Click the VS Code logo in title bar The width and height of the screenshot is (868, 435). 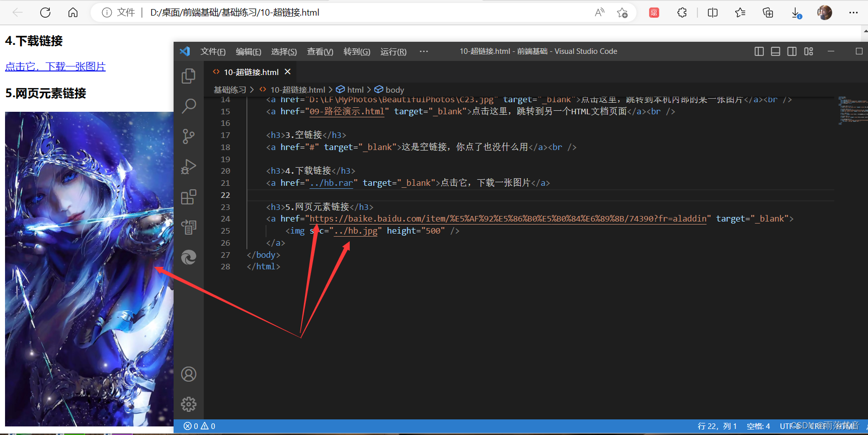185,51
